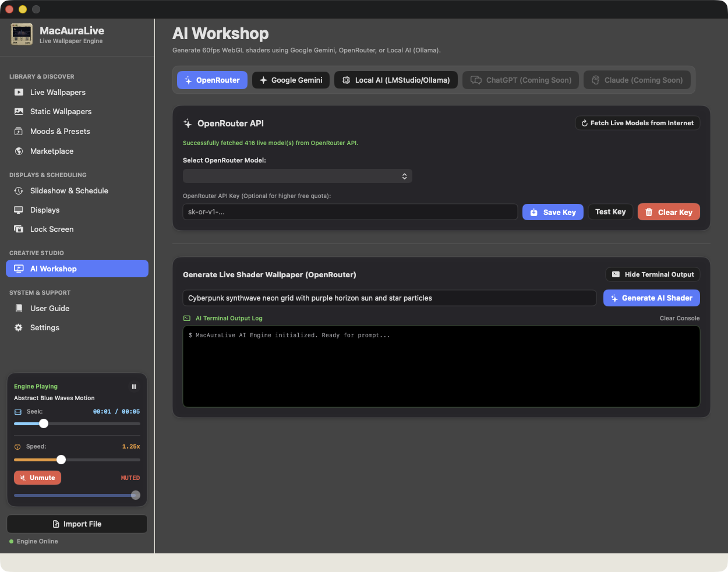728x572 pixels.
Task: Toggle Hide Terminal Output
Action: 653,274
